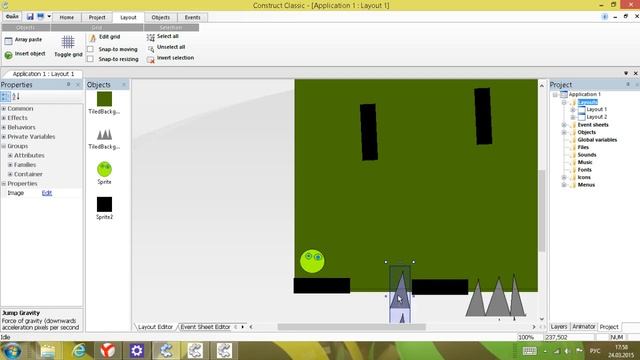
Task: Select Sounds folder in Project tree
Action: (587, 155)
